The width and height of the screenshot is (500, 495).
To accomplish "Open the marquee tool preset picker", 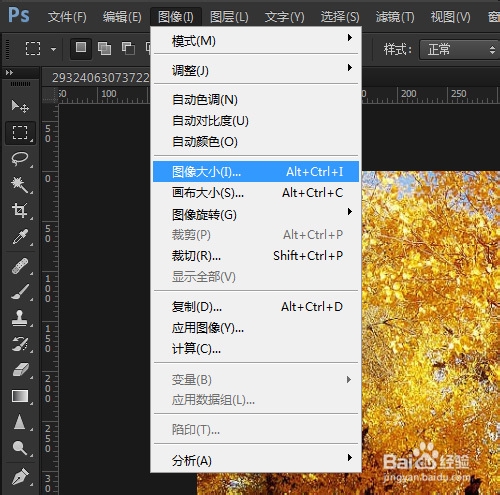I will pyautogui.click(x=53, y=49).
